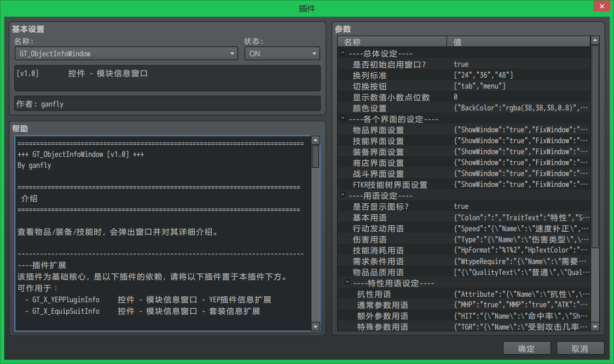Image resolution: width=614 pixels, height=364 pixels.
Task: Select the 伤害用语 parameter row
Action: point(464,239)
